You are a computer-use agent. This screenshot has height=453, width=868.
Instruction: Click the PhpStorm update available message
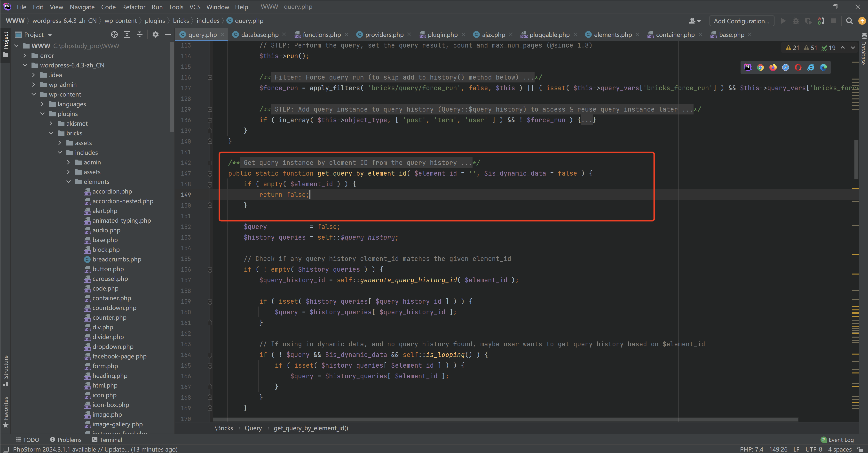(95, 449)
